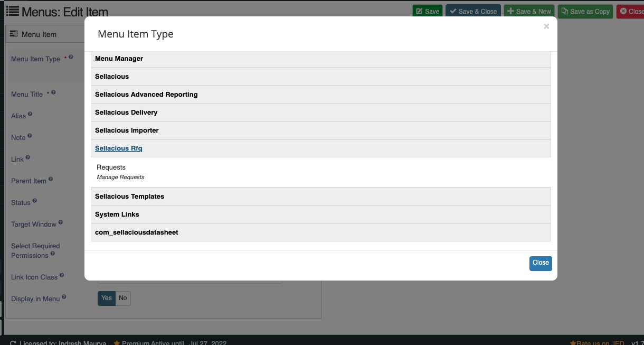Click the Save as Copy button

585,11
